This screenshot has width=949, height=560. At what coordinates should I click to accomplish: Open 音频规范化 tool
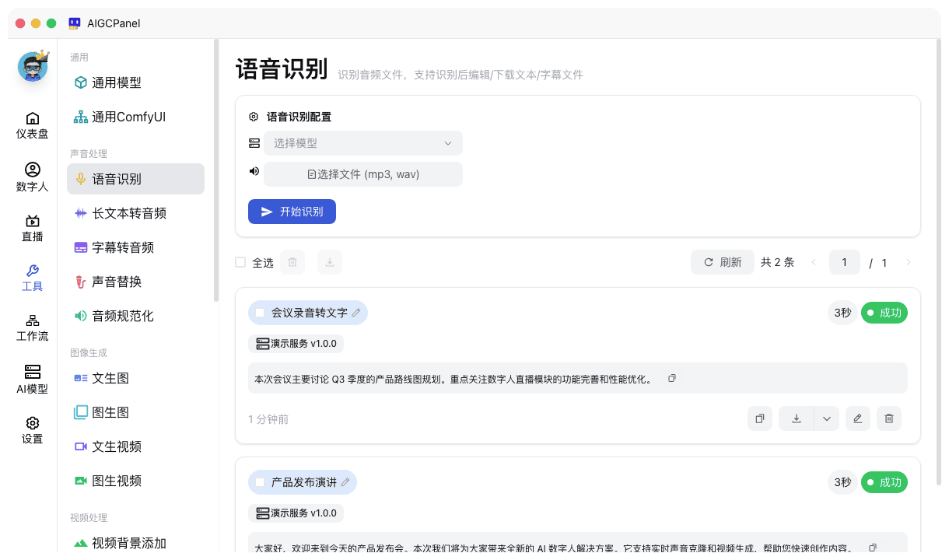(x=135, y=316)
